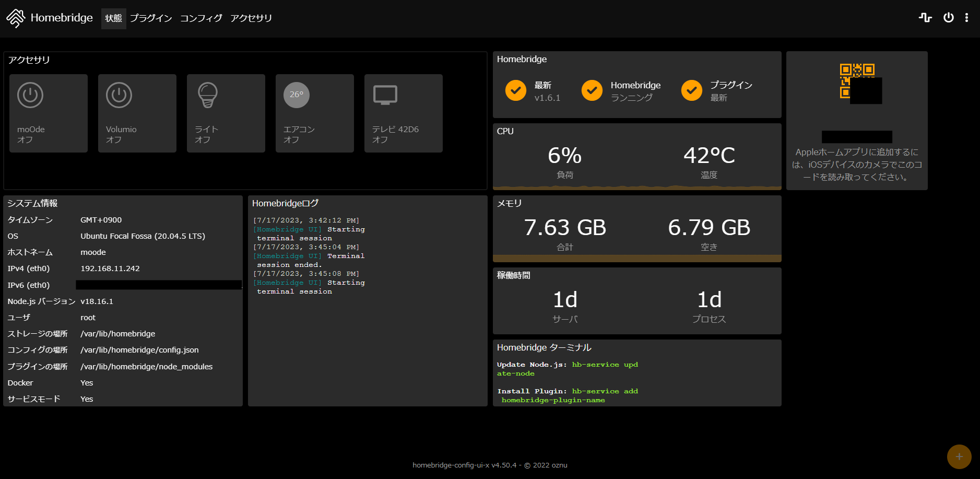Click the homebridge-config-ui-x v4.50.4 footer text
The image size is (980, 479).
490,465
